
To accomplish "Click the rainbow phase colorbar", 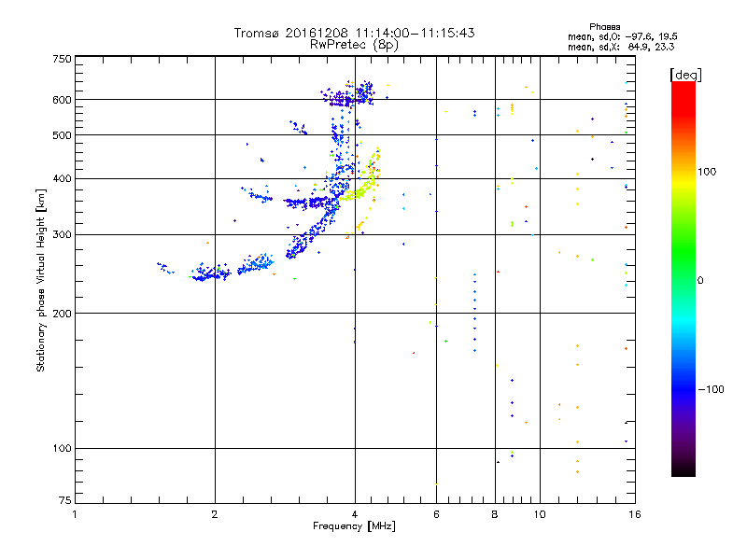I will tap(684, 278).
